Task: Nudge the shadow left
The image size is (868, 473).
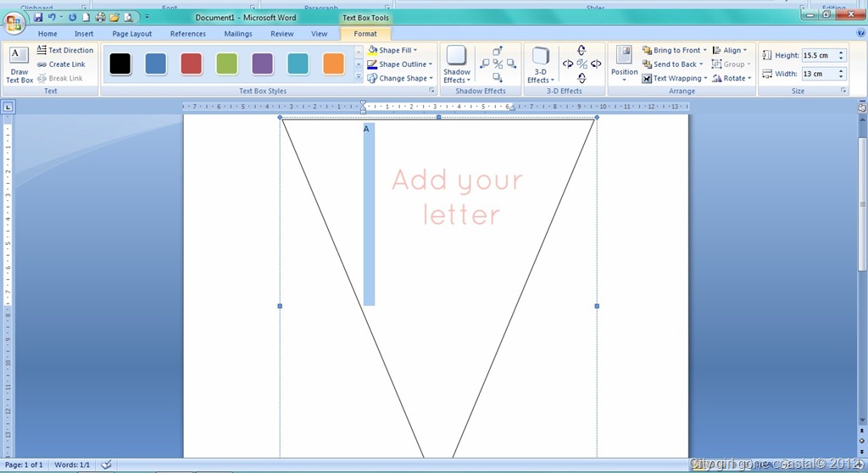Action: (x=484, y=64)
